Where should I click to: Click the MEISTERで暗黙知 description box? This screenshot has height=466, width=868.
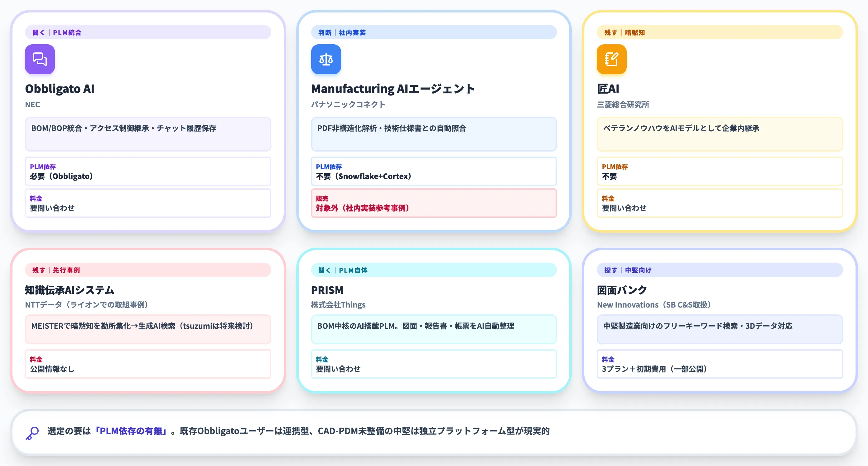click(148, 329)
